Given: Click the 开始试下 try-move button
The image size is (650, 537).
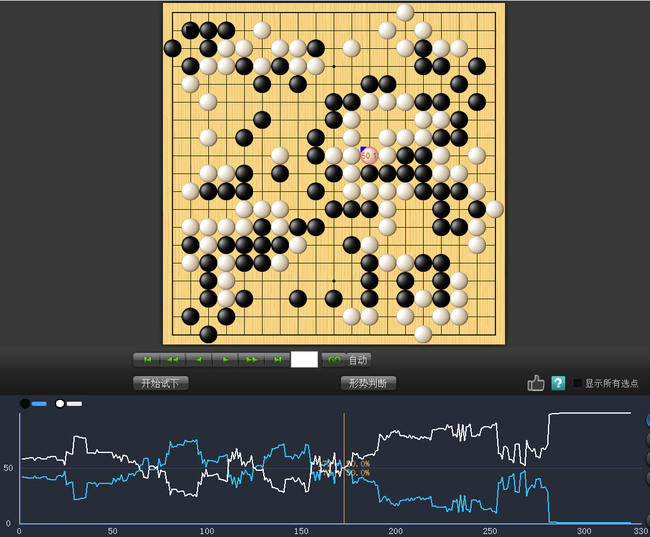Looking at the screenshot, I should tap(160, 383).
